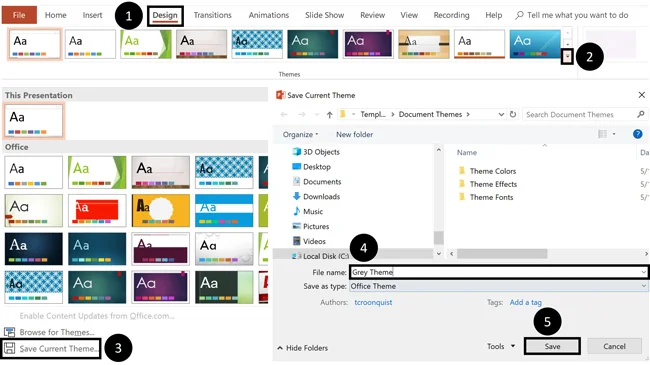This screenshot has height=365, width=650.
Task: Switch to the View tab
Action: (x=409, y=15)
